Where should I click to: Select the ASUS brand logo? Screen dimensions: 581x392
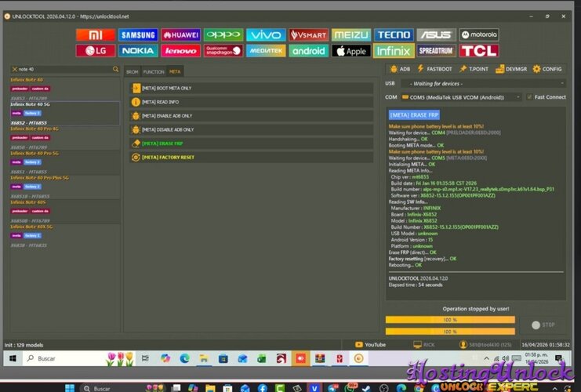[437, 34]
